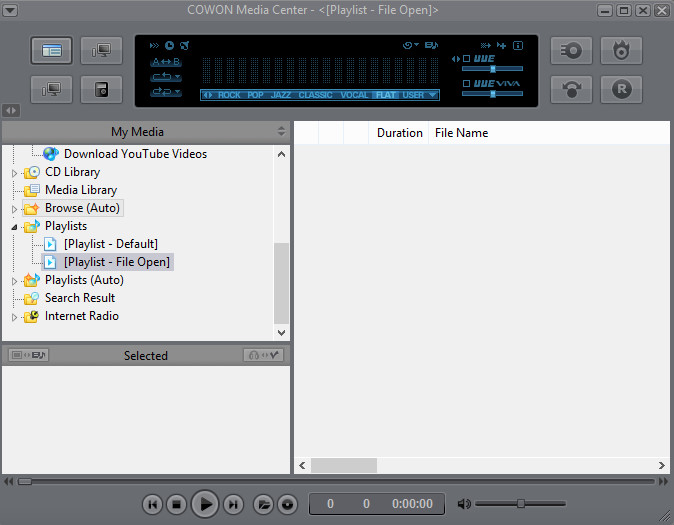Click the playlist toggle icon in Selected header
The width and height of the screenshot is (674, 525).
[28, 355]
